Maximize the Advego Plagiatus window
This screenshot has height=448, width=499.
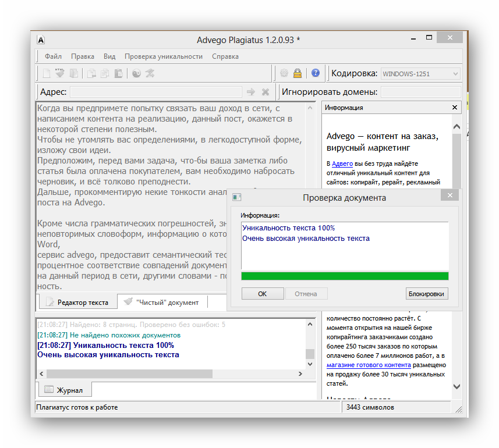click(x=429, y=37)
